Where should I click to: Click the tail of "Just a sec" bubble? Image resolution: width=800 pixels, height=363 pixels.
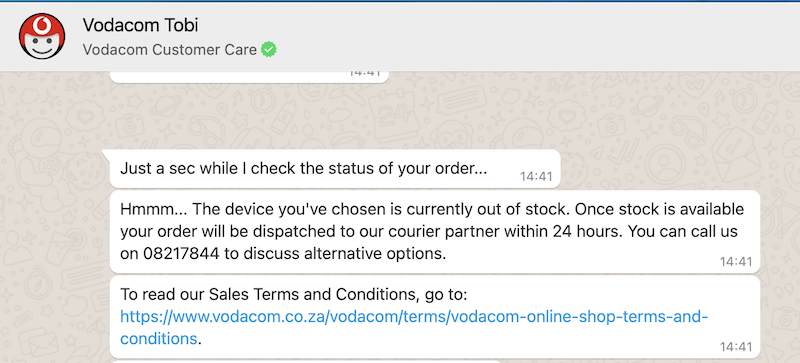(106, 154)
